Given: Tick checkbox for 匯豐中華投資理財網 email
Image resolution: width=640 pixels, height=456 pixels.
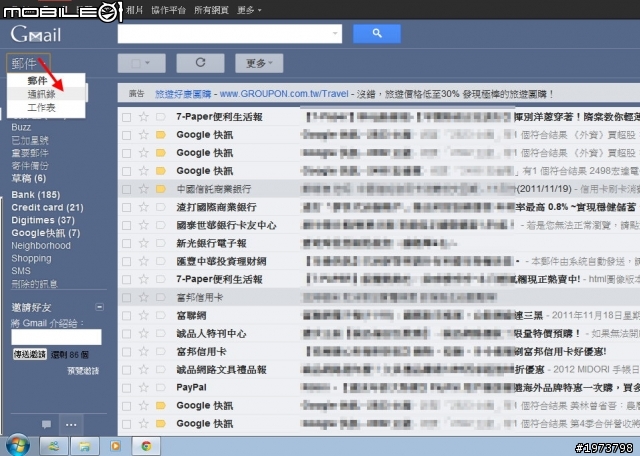Looking at the screenshot, I should point(127,261).
